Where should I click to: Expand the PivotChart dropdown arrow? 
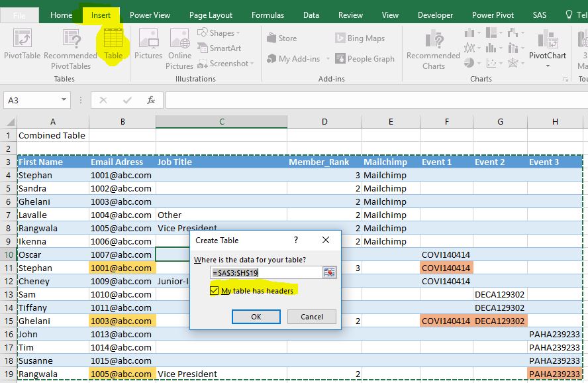click(x=548, y=66)
